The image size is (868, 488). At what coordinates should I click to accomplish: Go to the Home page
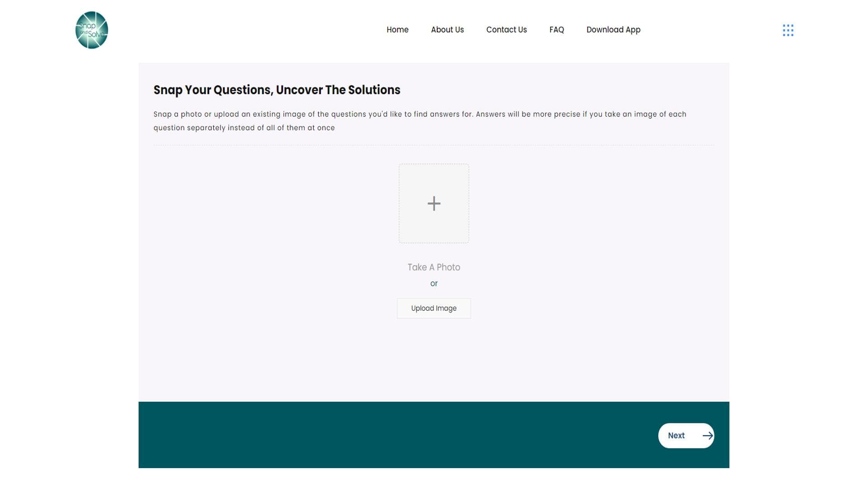(397, 30)
